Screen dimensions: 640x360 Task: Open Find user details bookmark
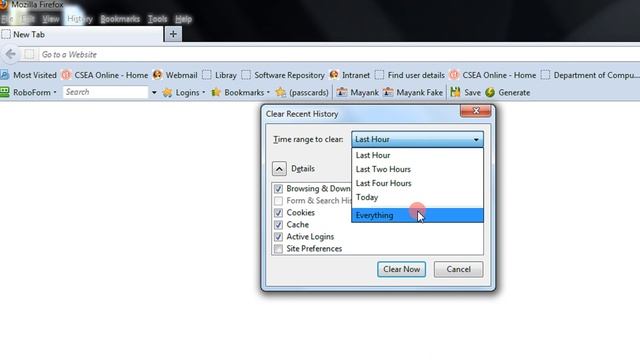(x=410, y=75)
